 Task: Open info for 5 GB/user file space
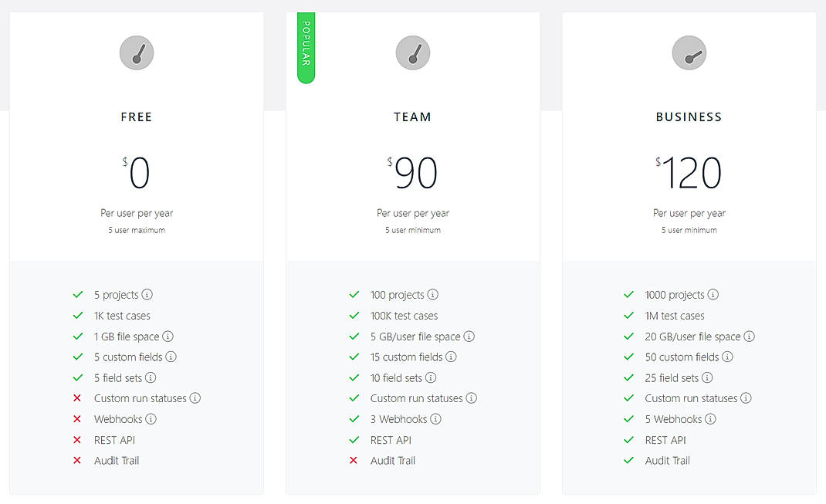tap(469, 337)
